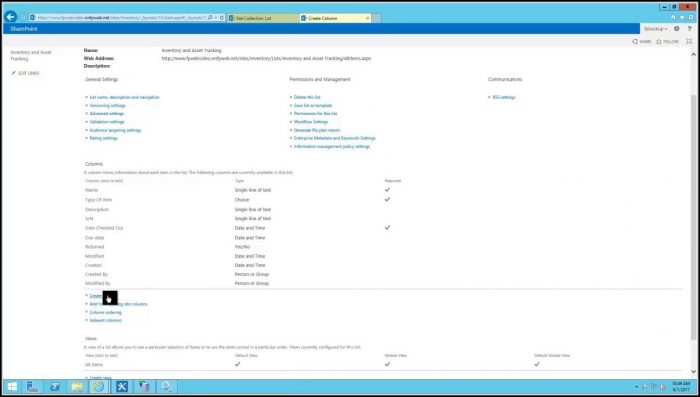Launch PowerShell from taskbar
700x397 pixels.
click(55, 387)
